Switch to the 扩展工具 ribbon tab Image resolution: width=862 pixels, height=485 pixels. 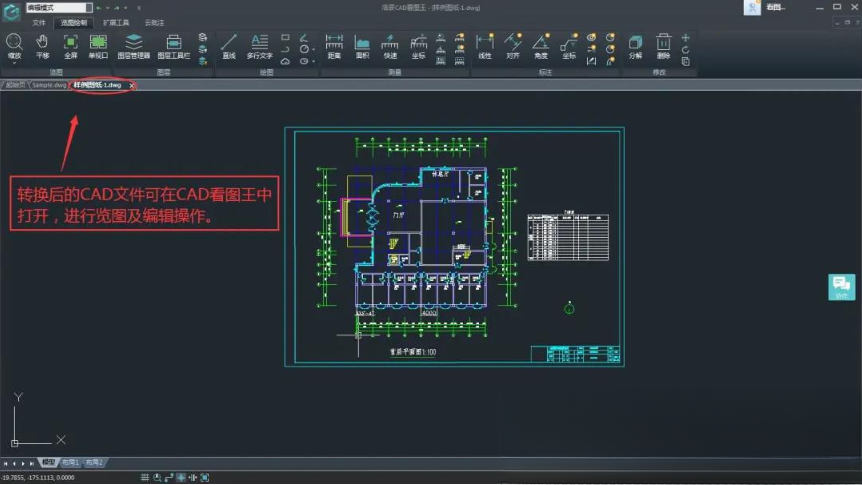click(116, 23)
